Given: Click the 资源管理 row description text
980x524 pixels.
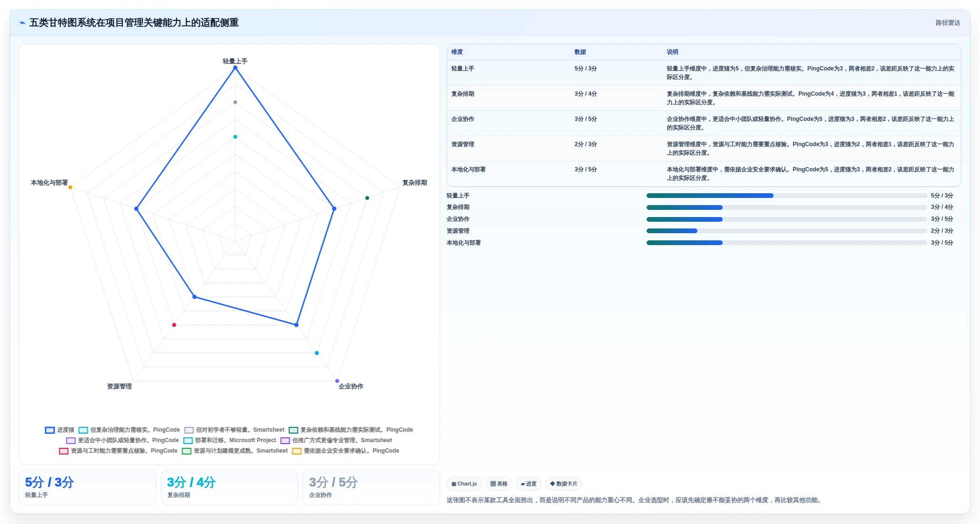Looking at the screenshot, I should point(810,148).
